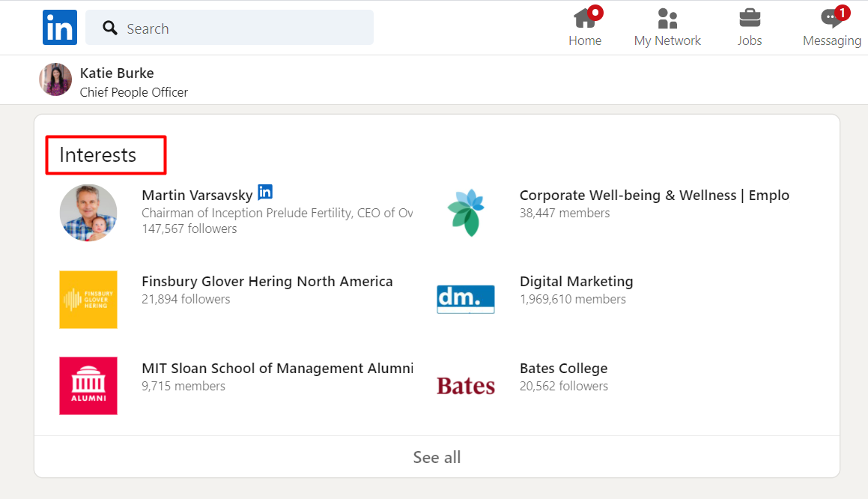The image size is (868, 499).
Task: Open Finsbury Glover Hering yellow logo
Action: point(88,300)
